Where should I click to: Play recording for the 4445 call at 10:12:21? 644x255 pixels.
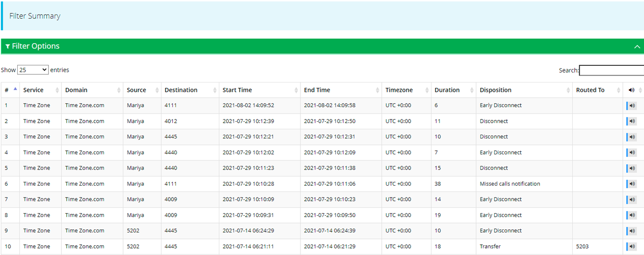pyautogui.click(x=632, y=137)
